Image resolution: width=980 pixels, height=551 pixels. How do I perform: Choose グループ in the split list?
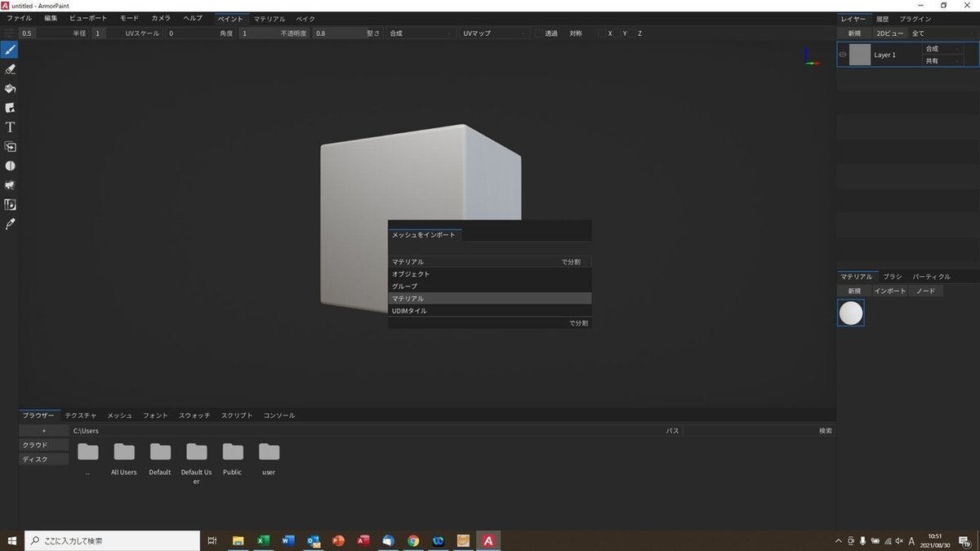click(490, 287)
